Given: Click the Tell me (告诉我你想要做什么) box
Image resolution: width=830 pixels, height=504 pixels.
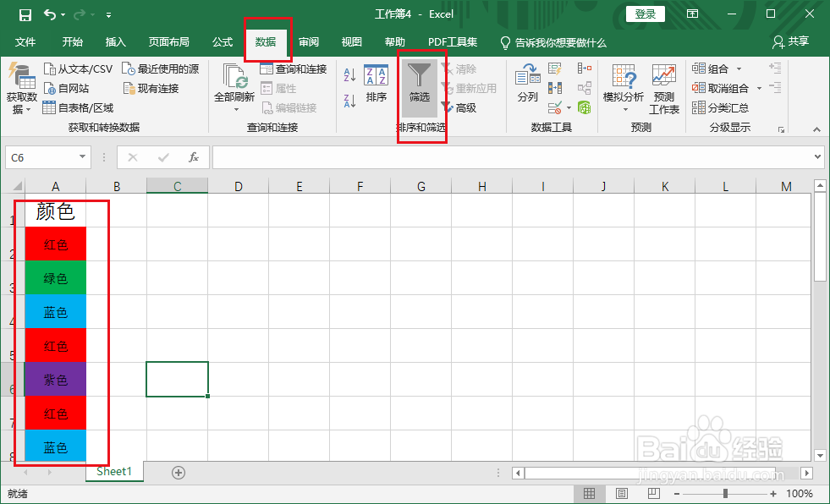Looking at the screenshot, I should click(x=553, y=43).
